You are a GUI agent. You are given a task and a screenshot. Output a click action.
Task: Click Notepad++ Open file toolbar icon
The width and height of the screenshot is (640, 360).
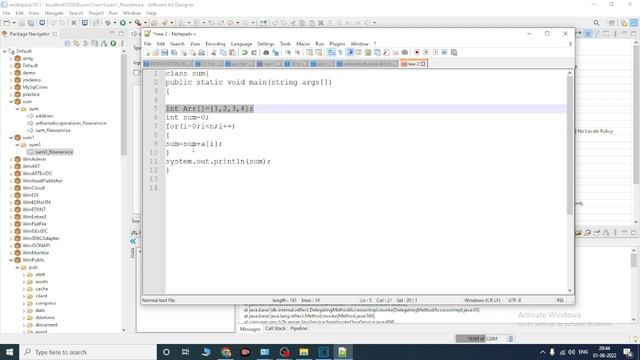click(x=156, y=52)
